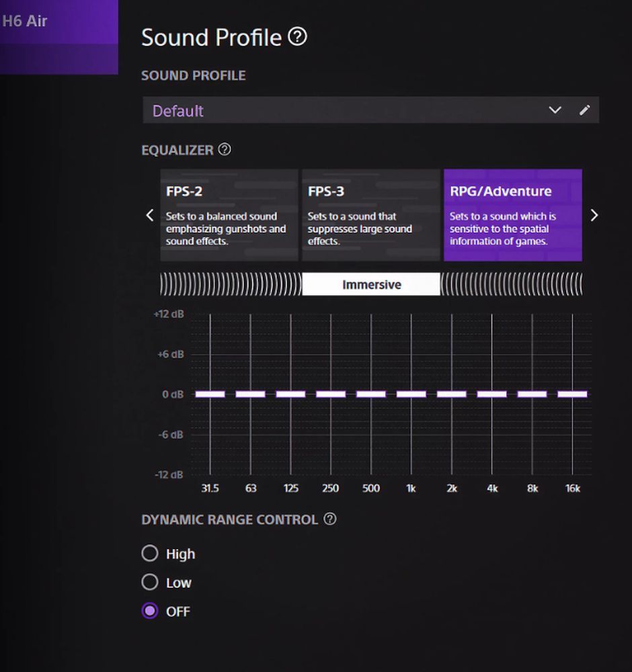This screenshot has height=672, width=632.
Task: Open the sound profile combo box labeled Default
Action: click(x=371, y=110)
